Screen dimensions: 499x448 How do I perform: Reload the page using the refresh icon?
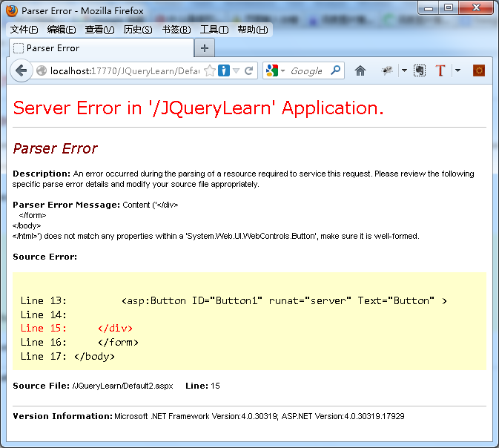(x=249, y=71)
